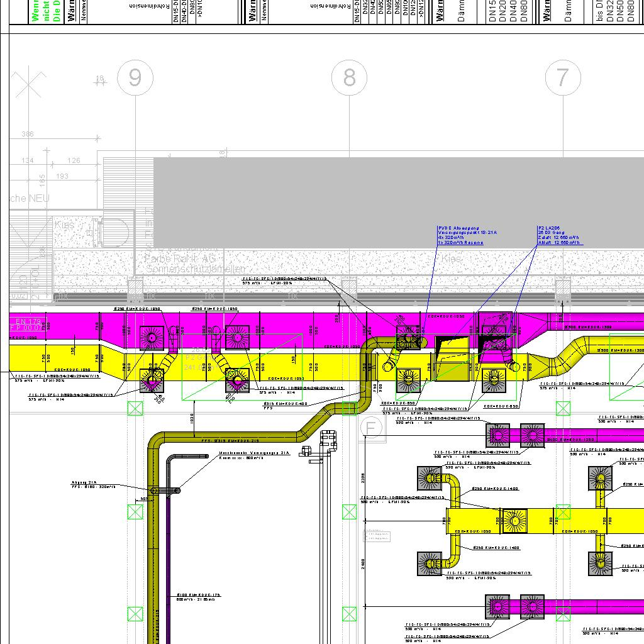Select diffuser inside yellow duct center
This screenshot has width=644, height=644.
point(515,519)
